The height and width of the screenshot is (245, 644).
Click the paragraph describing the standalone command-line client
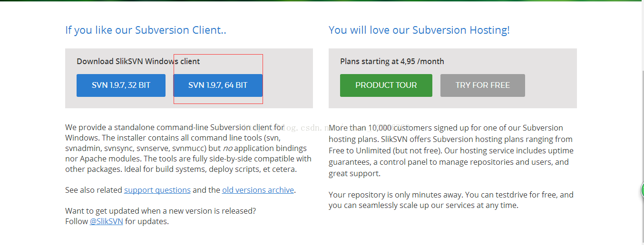coord(188,148)
